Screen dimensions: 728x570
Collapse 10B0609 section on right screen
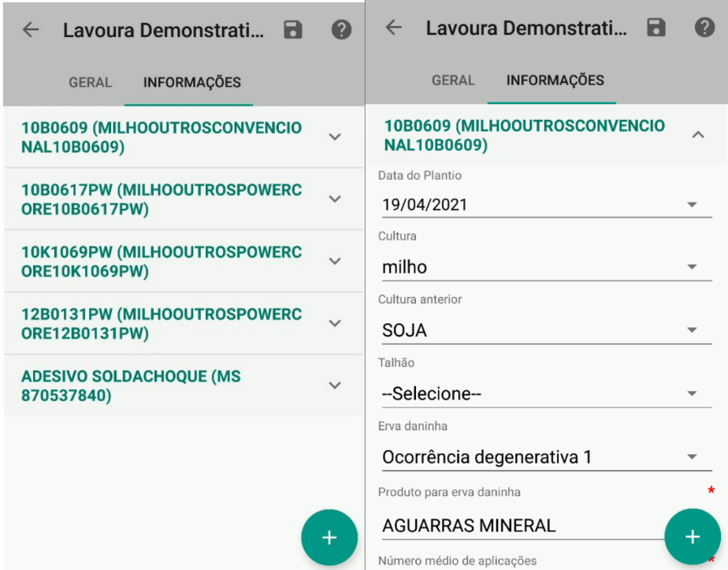(698, 135)
